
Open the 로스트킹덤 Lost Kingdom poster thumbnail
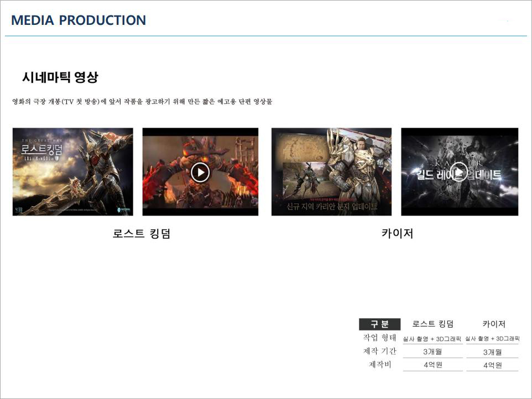click(x=72, y=171)
